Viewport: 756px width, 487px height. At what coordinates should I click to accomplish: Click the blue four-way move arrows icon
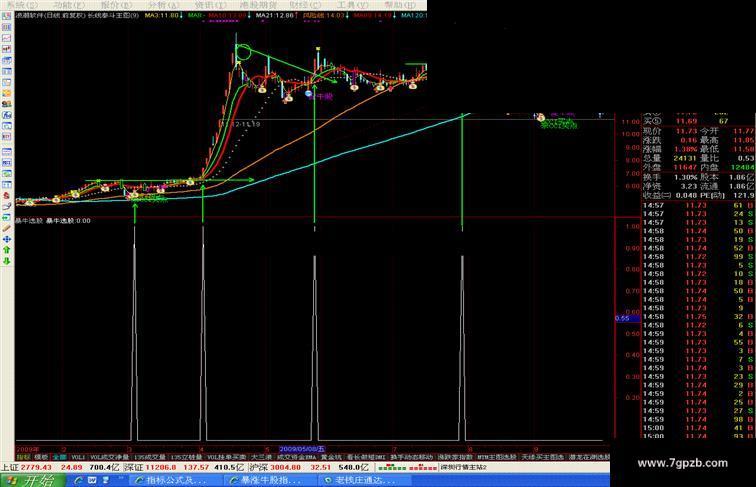(6, 239)
